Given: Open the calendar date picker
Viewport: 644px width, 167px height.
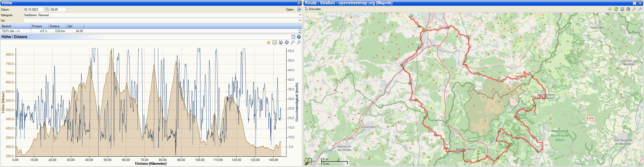Looking at the screenshot, I should click(47, 10).
